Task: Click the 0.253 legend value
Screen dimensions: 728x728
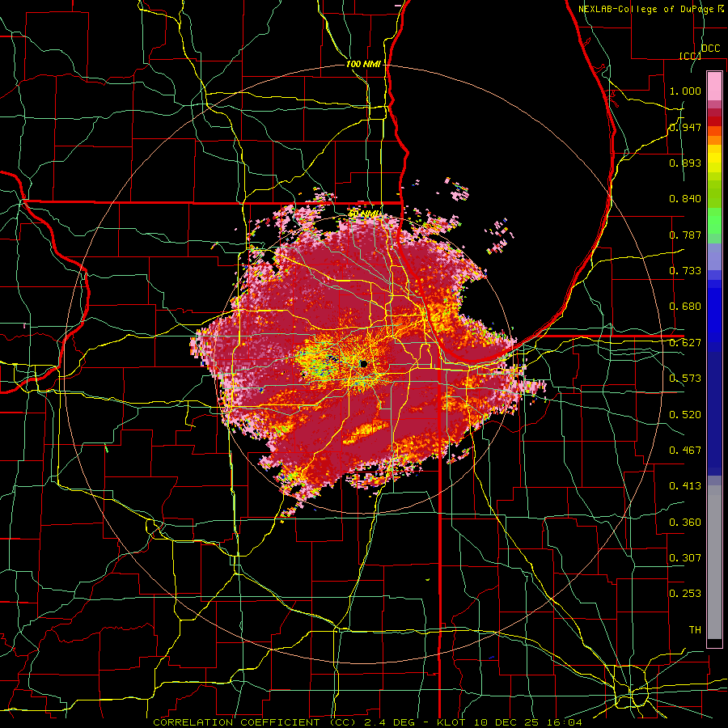Action: tap(685, 594)
